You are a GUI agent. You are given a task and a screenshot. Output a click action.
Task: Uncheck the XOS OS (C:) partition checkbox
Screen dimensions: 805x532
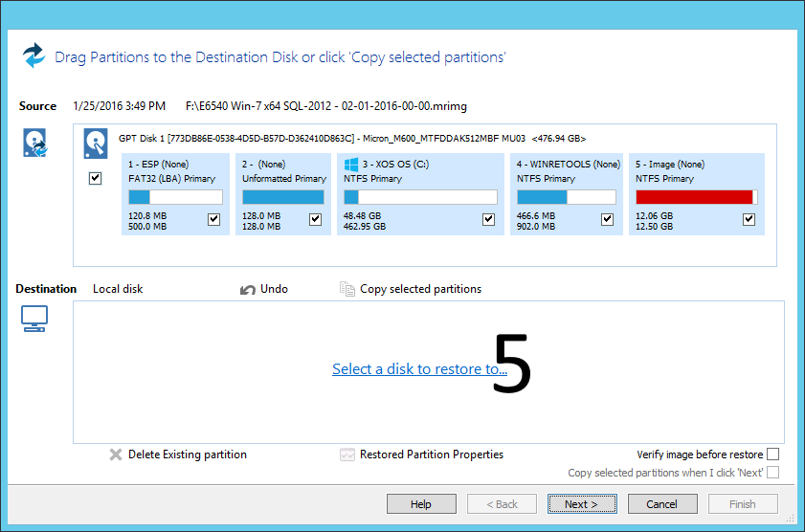pyautogui.click(x=489, y=219)
